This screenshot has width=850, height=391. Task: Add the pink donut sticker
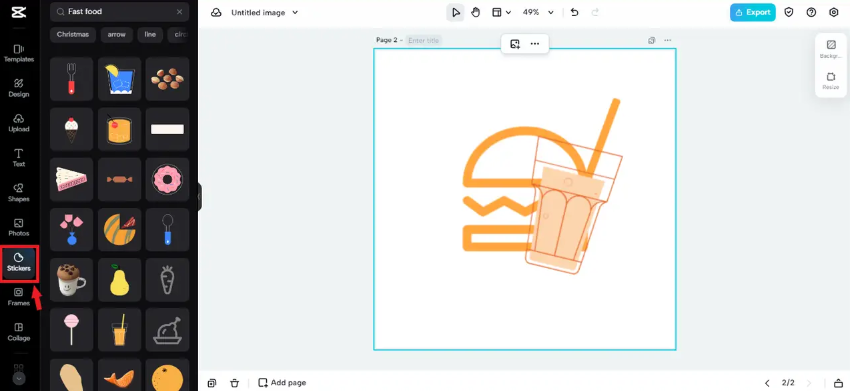tap(168, 180)
